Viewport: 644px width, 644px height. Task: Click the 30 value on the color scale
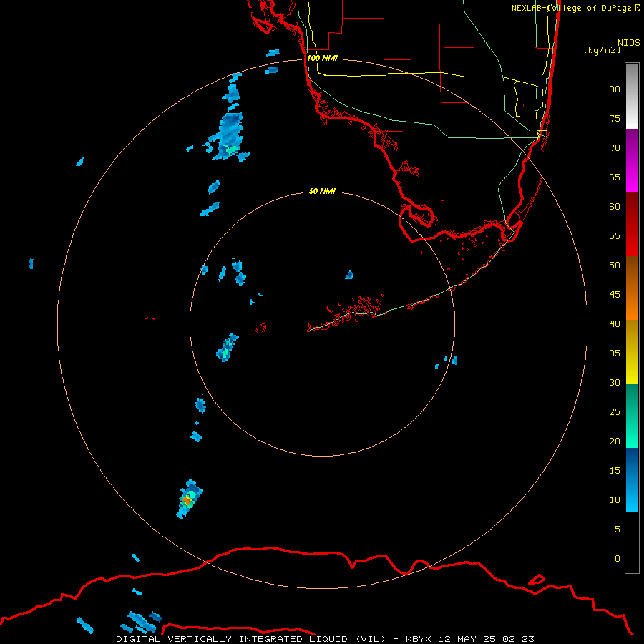(x=615, y=382)
